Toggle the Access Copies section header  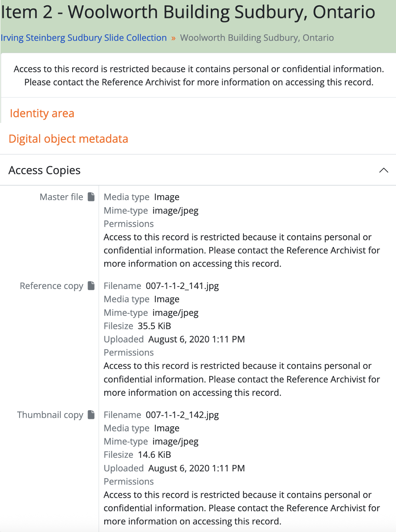coord(45,170)
